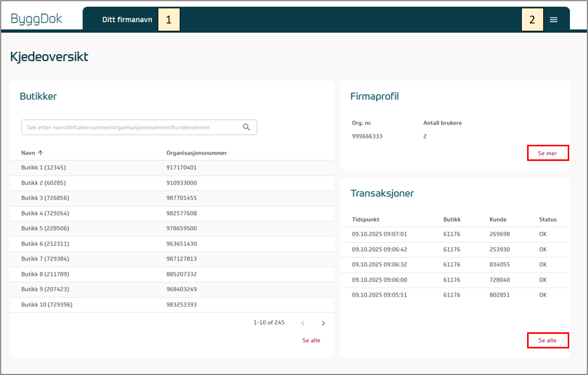Open Butikk 1 (12345) row
The height and width of the screenshot is (375, 588).
click(44, 168)
